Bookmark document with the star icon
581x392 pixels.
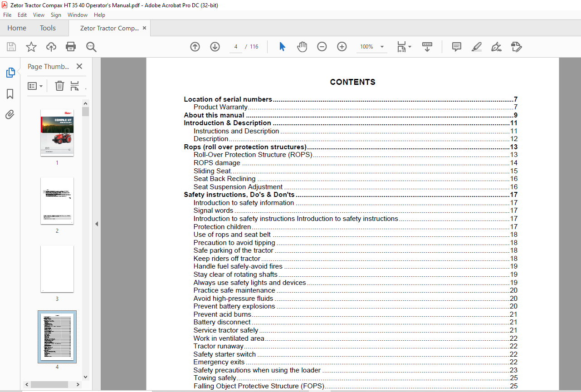tap(31, 47)
